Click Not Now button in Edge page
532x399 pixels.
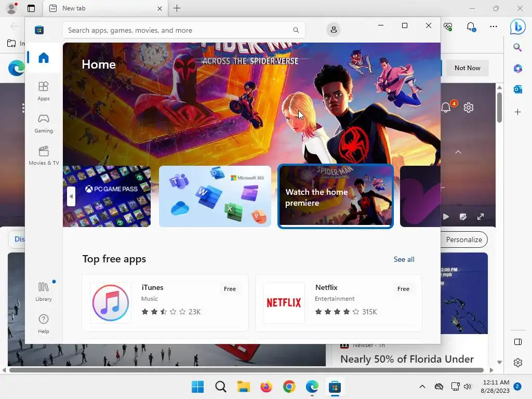[467, 68]
